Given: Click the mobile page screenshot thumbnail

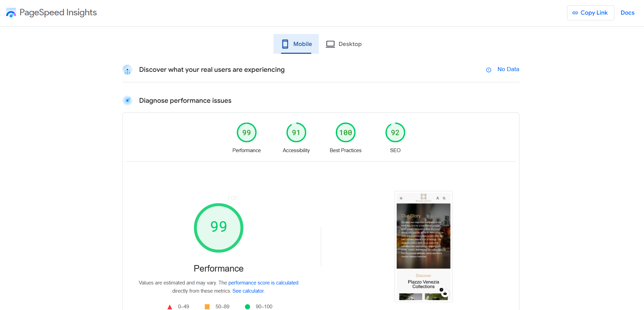Looking at the screenshot, I should coord(423,246).
